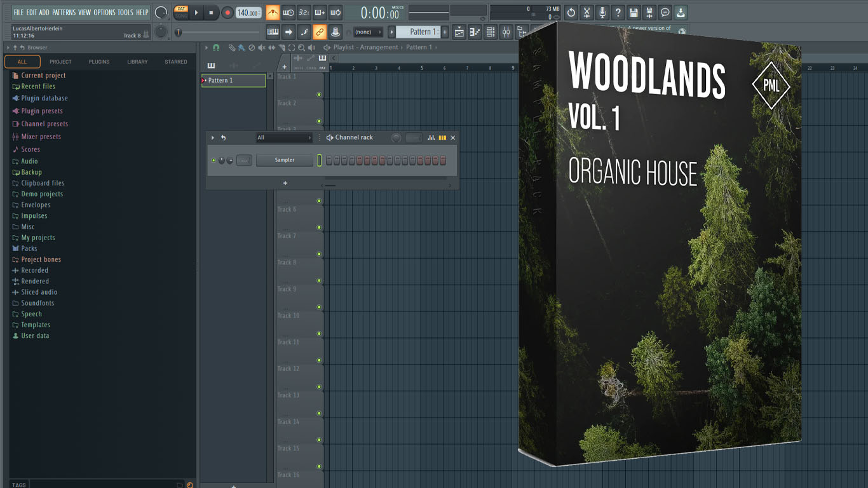Click the Stop transport button
This screenshot has width=868, height=488.
(x=212, y=13)
